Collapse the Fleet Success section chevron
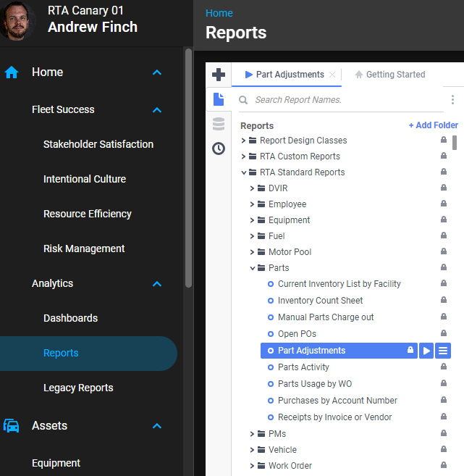464x476 pixels. point(157,110)
